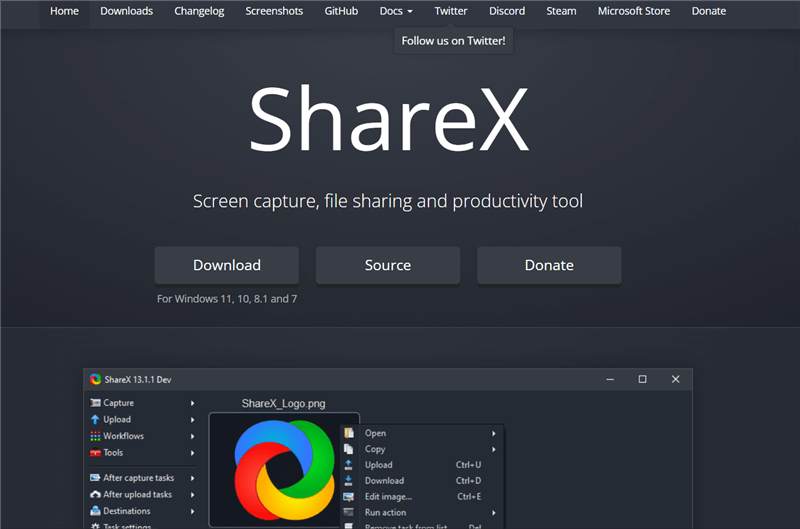The width and height of the screenshot is (800, 529).
Task: Choose Download Ctrl+D in the context menu
Action: coord(422,481)
